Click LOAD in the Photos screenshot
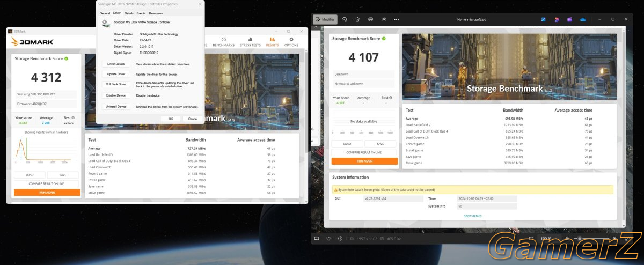 point(347,144)
